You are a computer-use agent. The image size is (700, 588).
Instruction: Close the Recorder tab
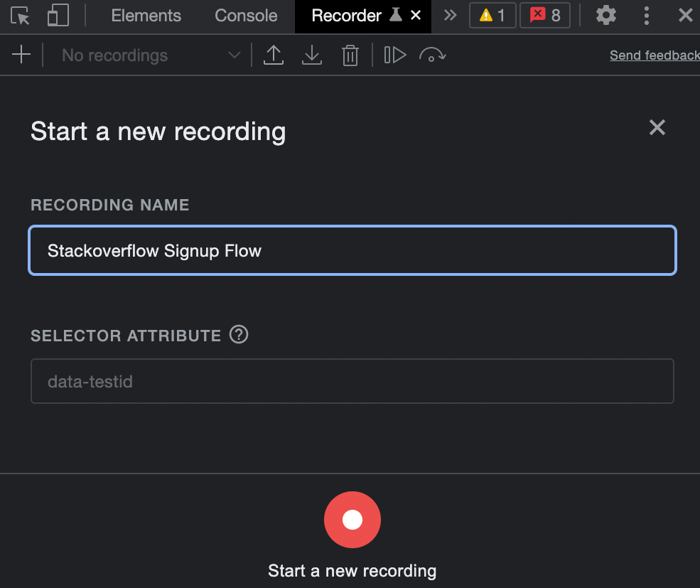(x=416, y=16)
